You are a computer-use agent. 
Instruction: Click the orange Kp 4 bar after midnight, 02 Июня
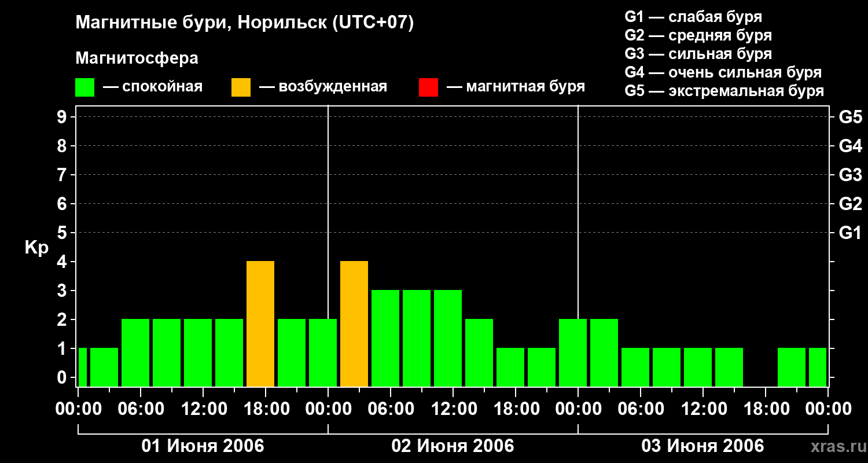coord(354,324)
